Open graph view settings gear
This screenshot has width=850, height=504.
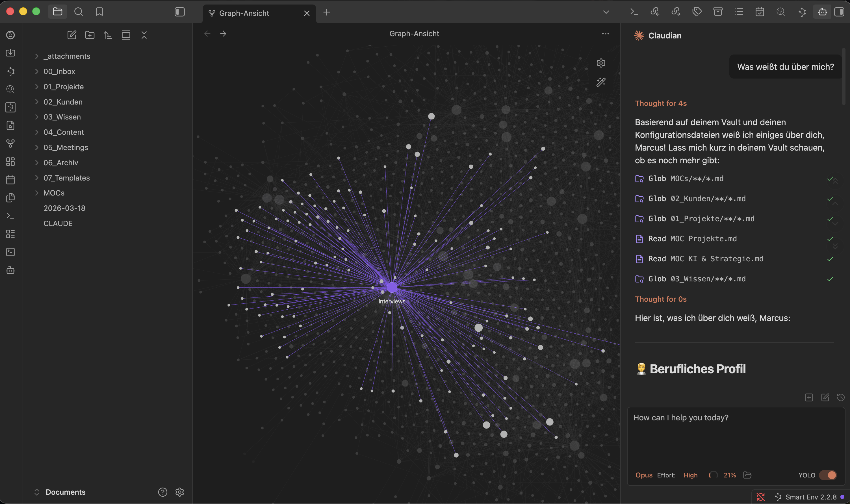click(x=601, y=63)
